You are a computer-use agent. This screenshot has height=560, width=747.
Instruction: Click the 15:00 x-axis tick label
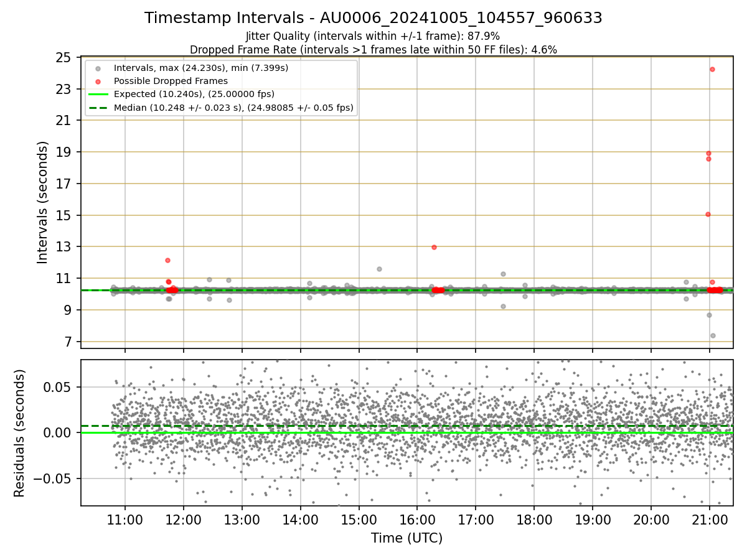pyautogui.click(x=359, y=521)
